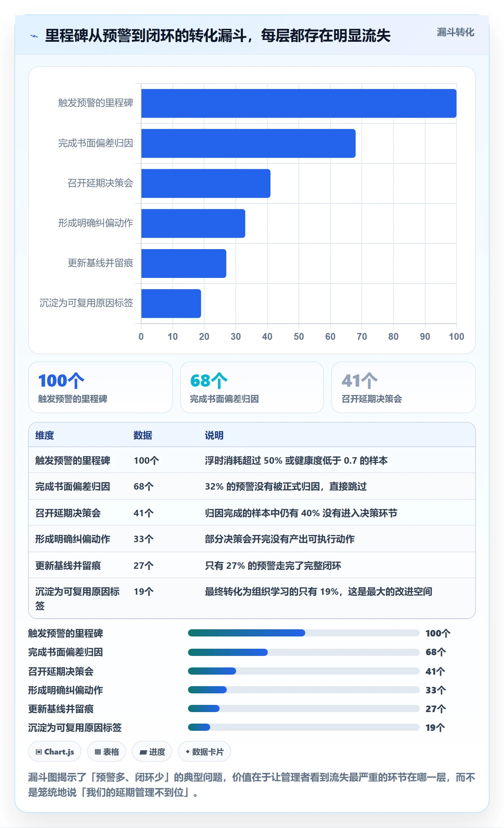Click progress bar for 完成书面偏差归因
Image resolution: width=504 pixels, height=828 pixels.
click(303, 652)
